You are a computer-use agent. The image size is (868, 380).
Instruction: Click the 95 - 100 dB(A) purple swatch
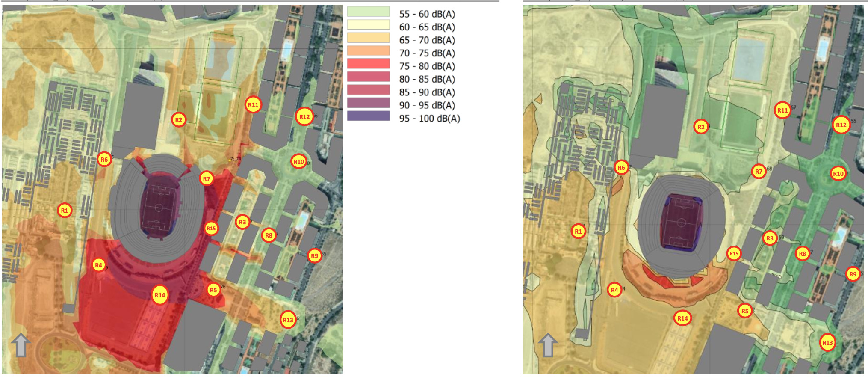[x=368, y=116]
